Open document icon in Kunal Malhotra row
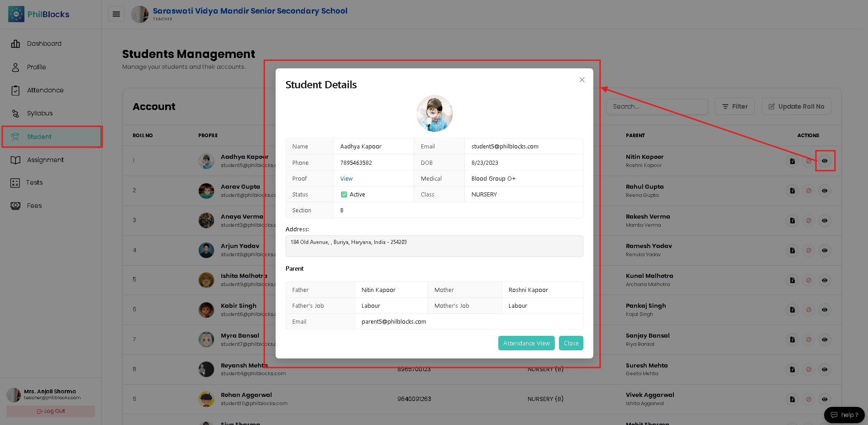 point(792,280)
